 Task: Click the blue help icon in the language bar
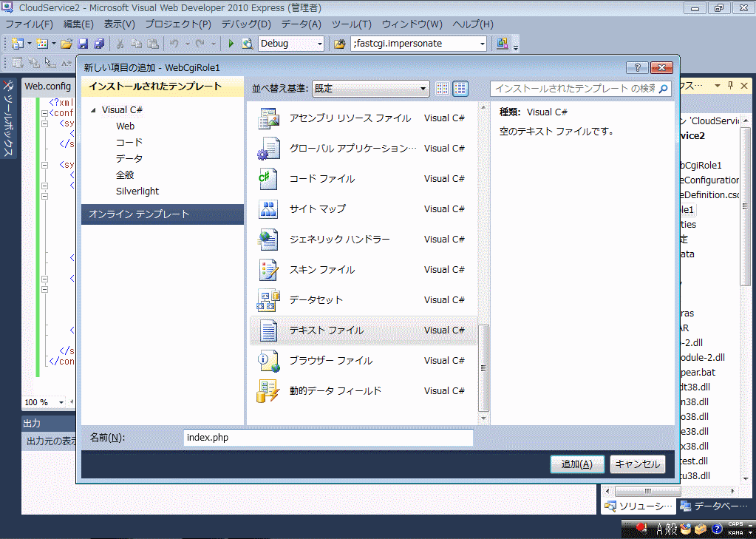pos(717,529)
